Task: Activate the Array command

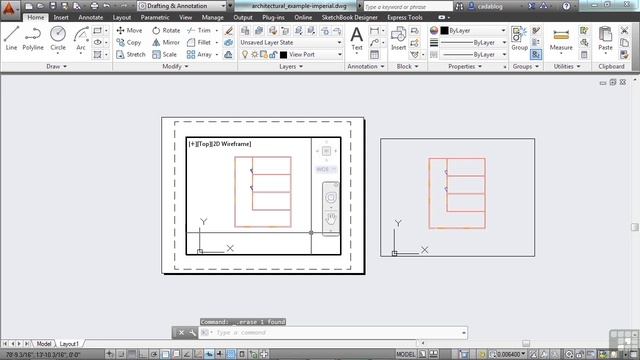Action: click(x=199, y=54)
